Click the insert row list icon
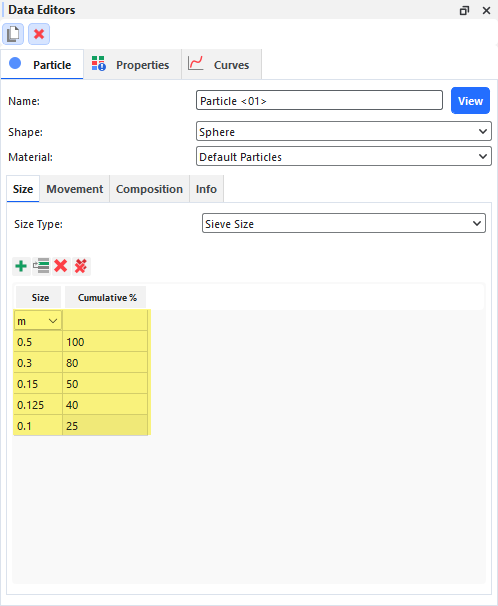Image resolution: width=498 pixels, height=606 pixels. pos(41,266)
